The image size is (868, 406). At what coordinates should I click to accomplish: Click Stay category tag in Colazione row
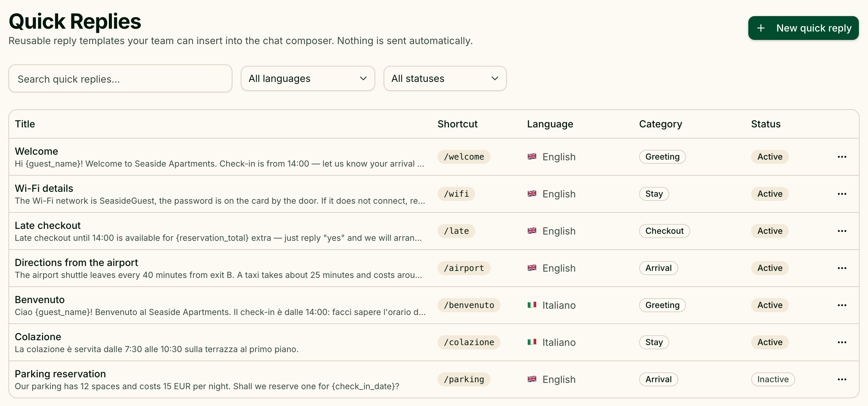[x=654, y=342]
